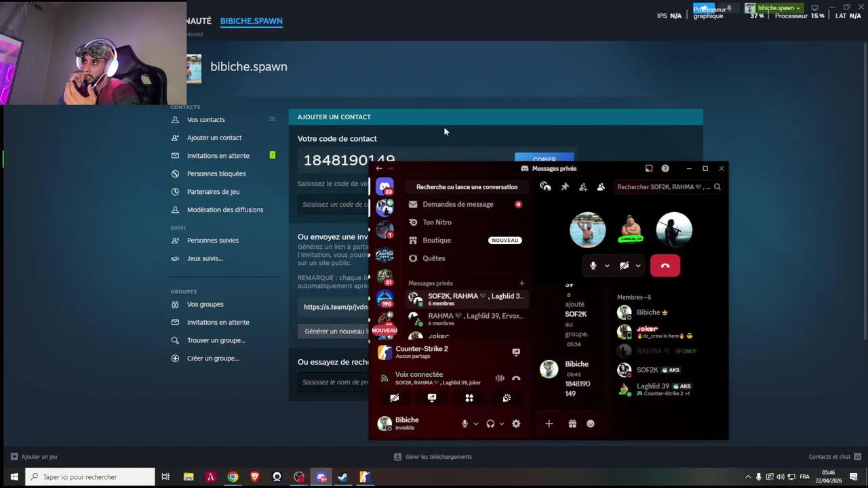
Task: Open Bibiche in members list
Action: pyautogui.click(x=669, y=312)
